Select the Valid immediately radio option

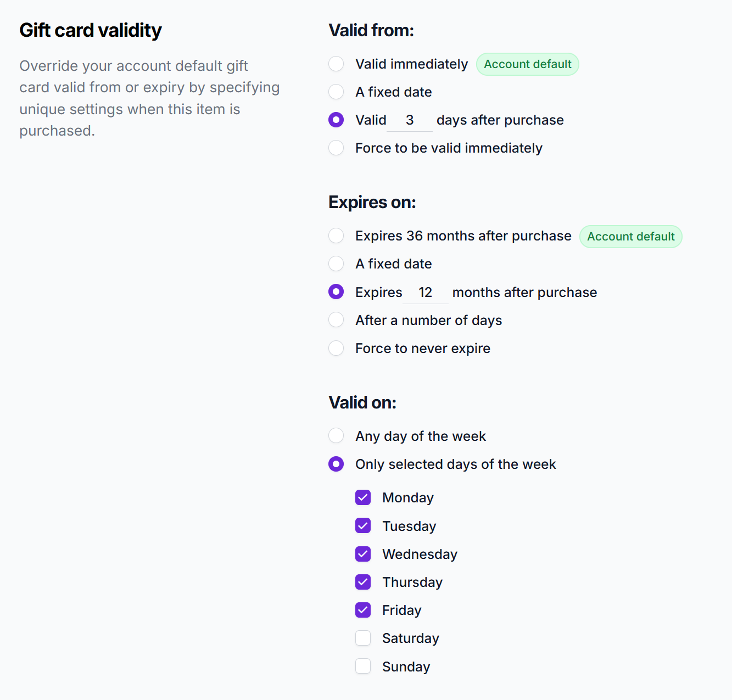click(x=336, y=64)
